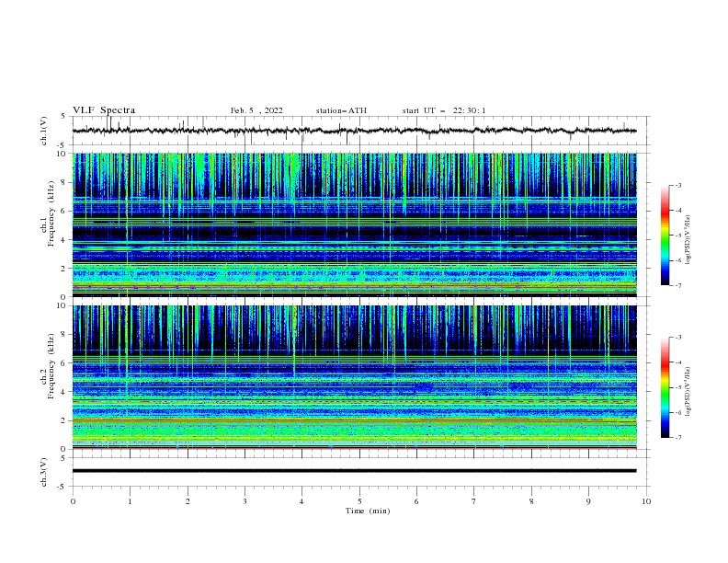Click the ch.2 spectrogram plot

click(x=355, y=377)
